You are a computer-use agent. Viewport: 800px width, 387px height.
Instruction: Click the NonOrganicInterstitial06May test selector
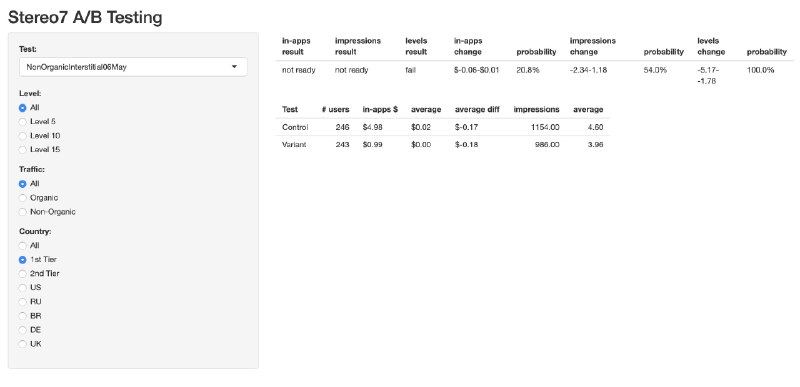pos(133,67)
